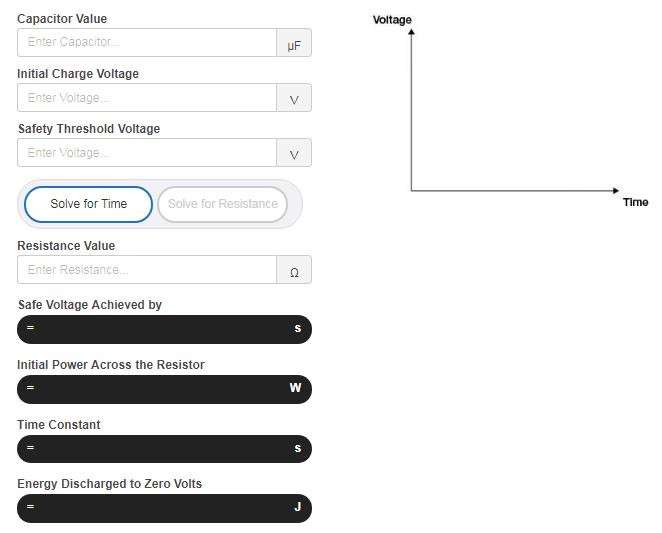Open the Ω resistance unit dropdown
The height and width of the screenshot is (533, 662).
point(294,271)
